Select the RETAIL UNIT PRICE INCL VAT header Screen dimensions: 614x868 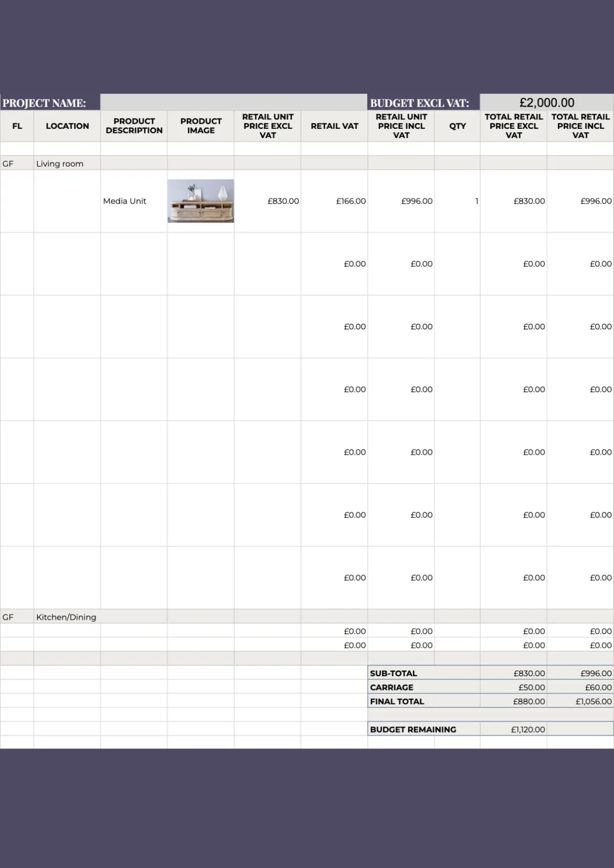pyautogui.click(x=401, y=126)
